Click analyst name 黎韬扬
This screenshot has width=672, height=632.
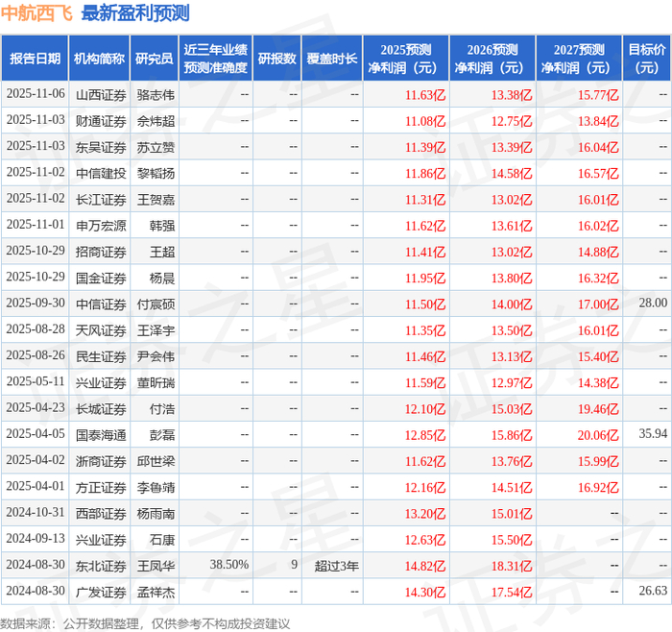click(156, 173)
